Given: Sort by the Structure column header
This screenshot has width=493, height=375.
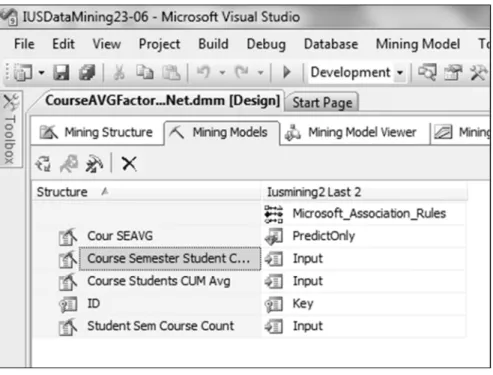Looking at the screenshot, I should click(146, 192).
